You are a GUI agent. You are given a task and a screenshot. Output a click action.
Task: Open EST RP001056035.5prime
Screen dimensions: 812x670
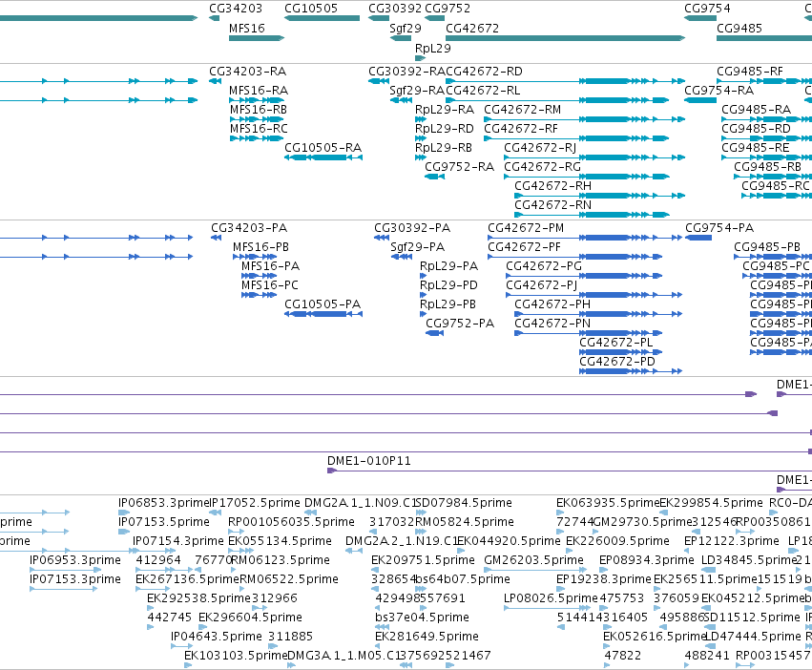click(x=291, y=522)
